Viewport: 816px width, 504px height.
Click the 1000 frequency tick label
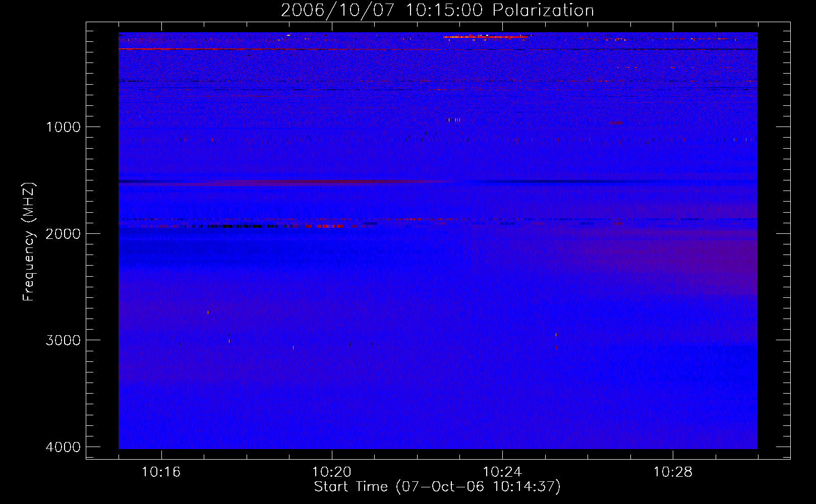[63, 127]
